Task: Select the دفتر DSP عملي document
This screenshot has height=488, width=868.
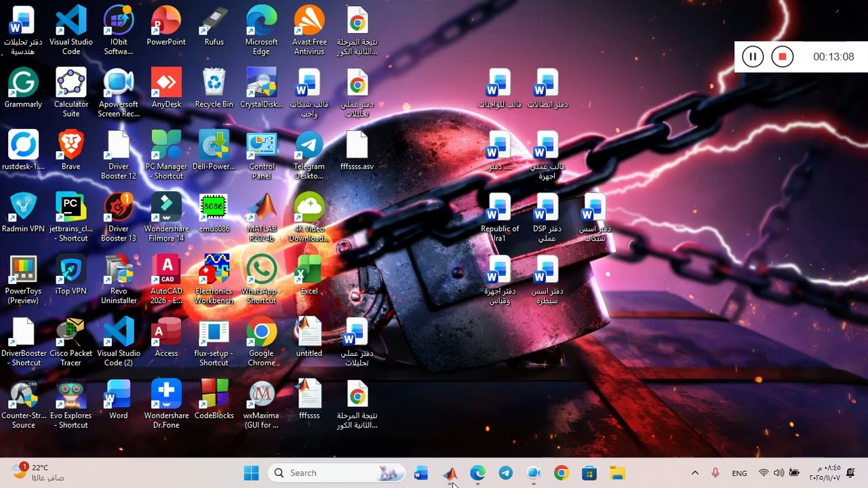Action: tap(547, 218)
